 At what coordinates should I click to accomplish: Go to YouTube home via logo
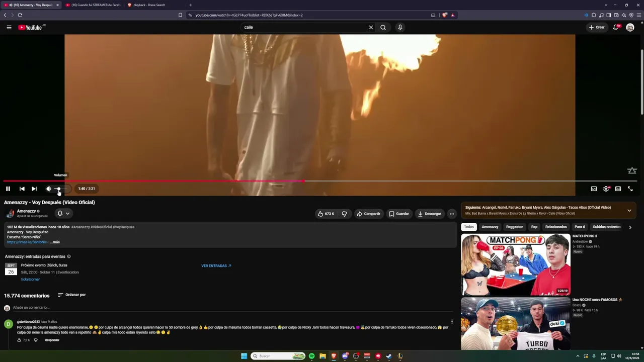tap(30, 27)
